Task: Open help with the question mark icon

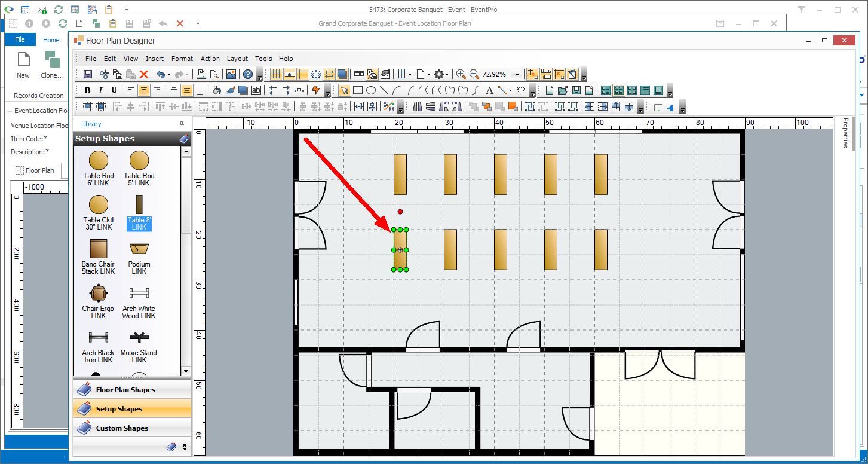Action: (x=248, y=74)
